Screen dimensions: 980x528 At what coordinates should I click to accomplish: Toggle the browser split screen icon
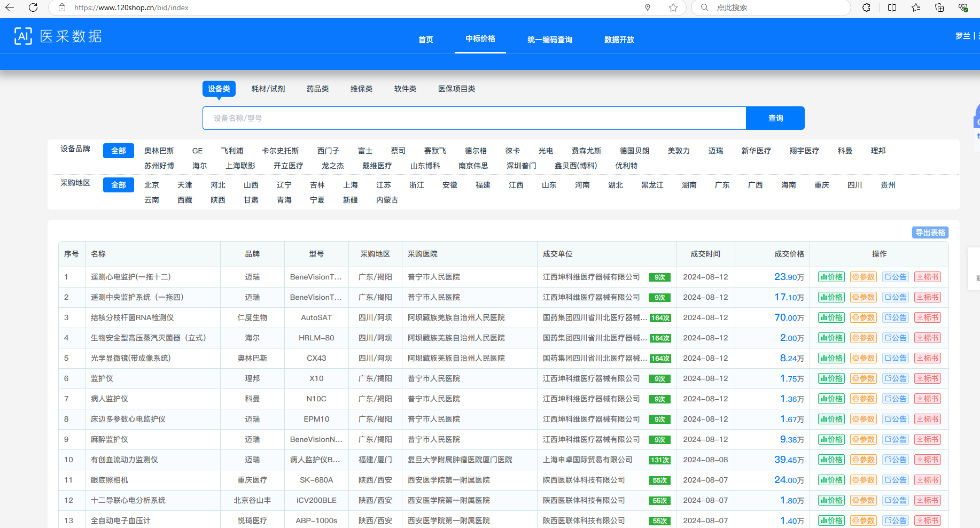pos(892,7)
